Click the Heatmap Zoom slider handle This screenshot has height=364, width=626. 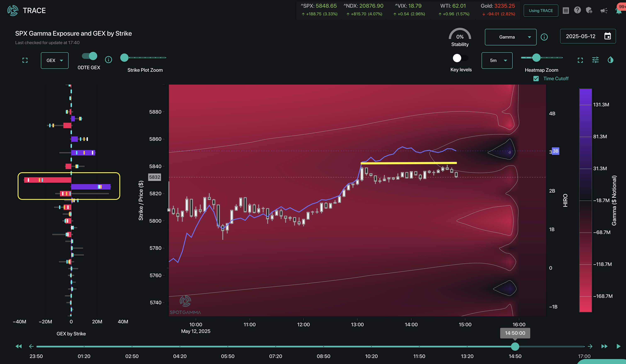(x=536, y=58)
